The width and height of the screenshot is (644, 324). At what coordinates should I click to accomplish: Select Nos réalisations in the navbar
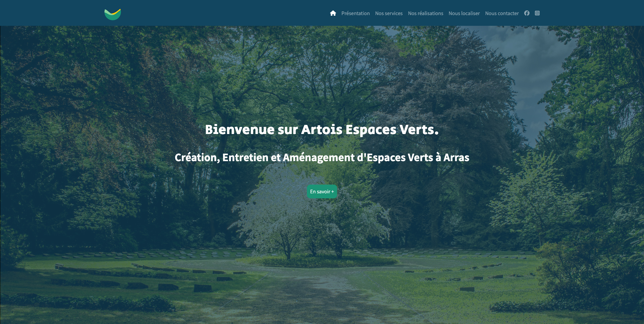[426, 13]
